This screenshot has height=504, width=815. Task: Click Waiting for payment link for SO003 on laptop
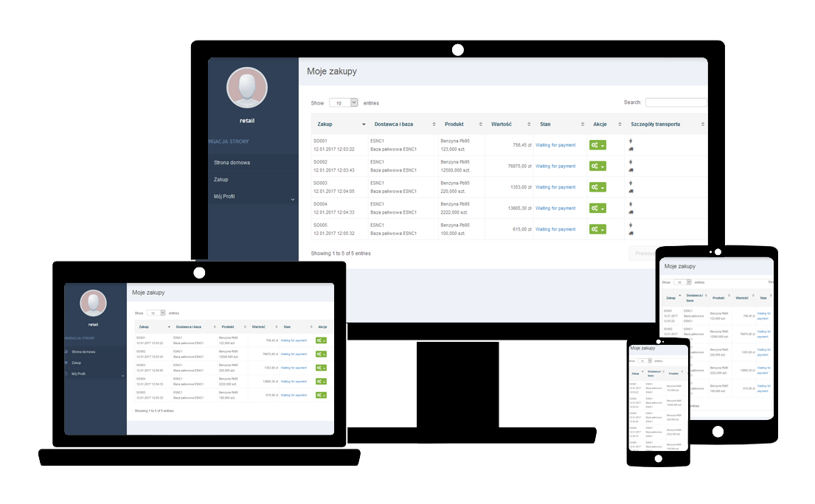[x=294, y=368]
